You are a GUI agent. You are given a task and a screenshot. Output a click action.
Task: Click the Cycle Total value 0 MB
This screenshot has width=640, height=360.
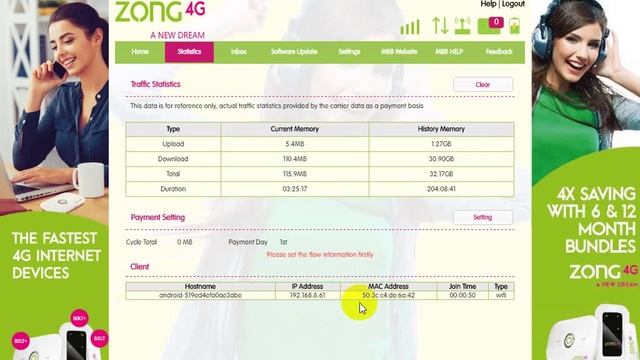point(184,242)
